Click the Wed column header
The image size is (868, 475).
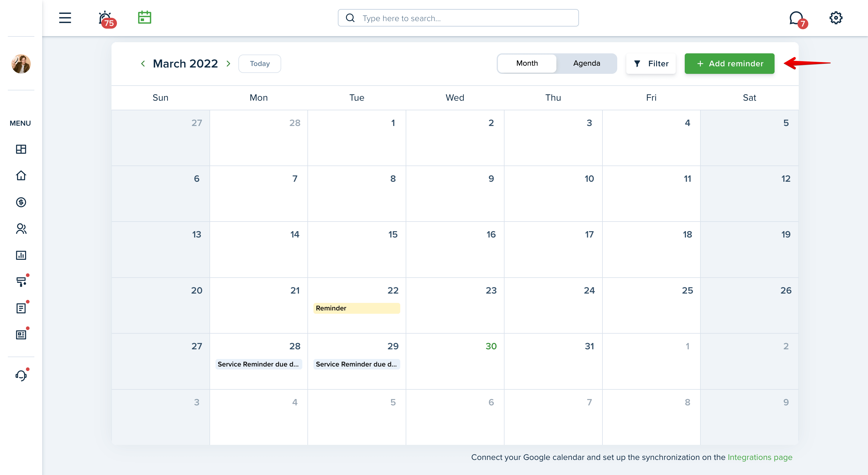point(455,98)
